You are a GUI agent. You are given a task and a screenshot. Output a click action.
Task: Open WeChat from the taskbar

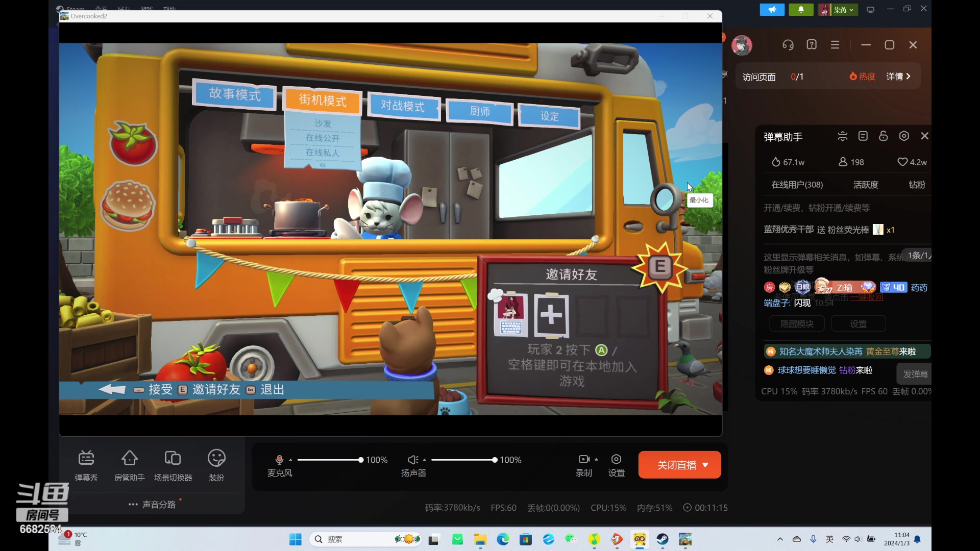coord(571,539)
